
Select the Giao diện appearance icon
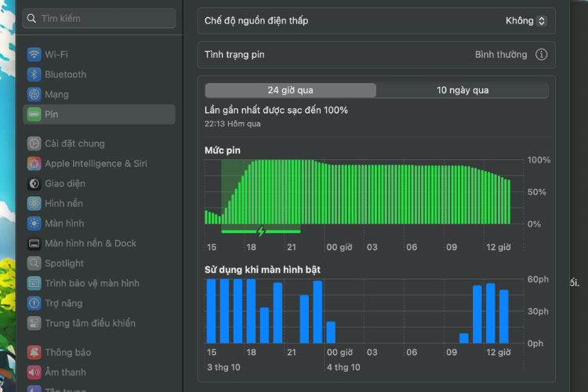coord(34,183)
